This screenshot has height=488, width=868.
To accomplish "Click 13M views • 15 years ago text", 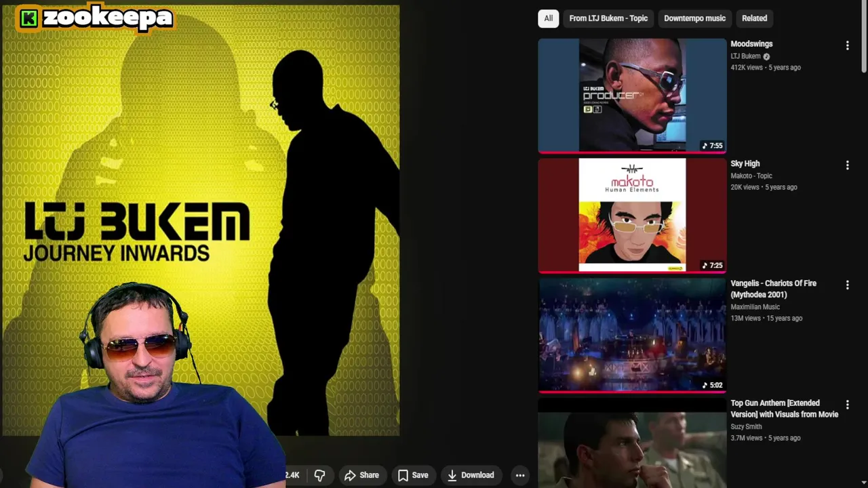I will pyautogui.click(x=766, y=319).
